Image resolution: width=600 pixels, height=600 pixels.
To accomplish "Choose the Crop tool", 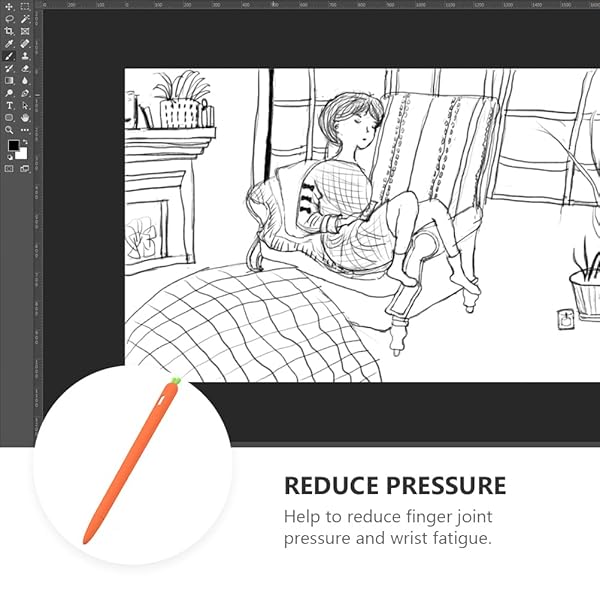I will coord(10,31).
